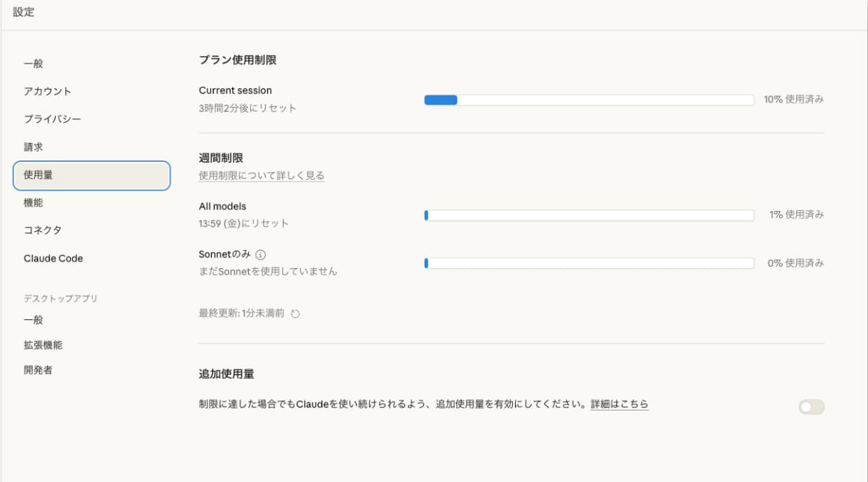Image resolution: width=868 pixels, height=482 pixels.
Task: Open the 使用制限について詳しく見る link
Action: click(261, 176)
